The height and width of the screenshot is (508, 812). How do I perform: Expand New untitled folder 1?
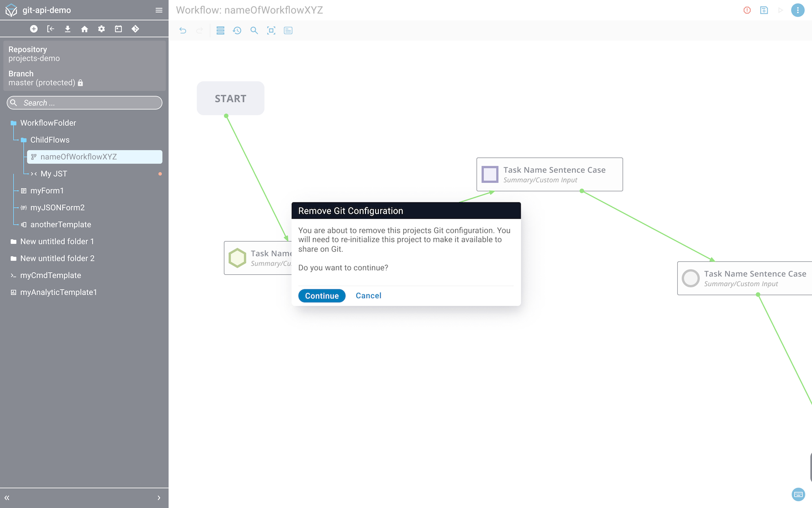tap(14, 242)
